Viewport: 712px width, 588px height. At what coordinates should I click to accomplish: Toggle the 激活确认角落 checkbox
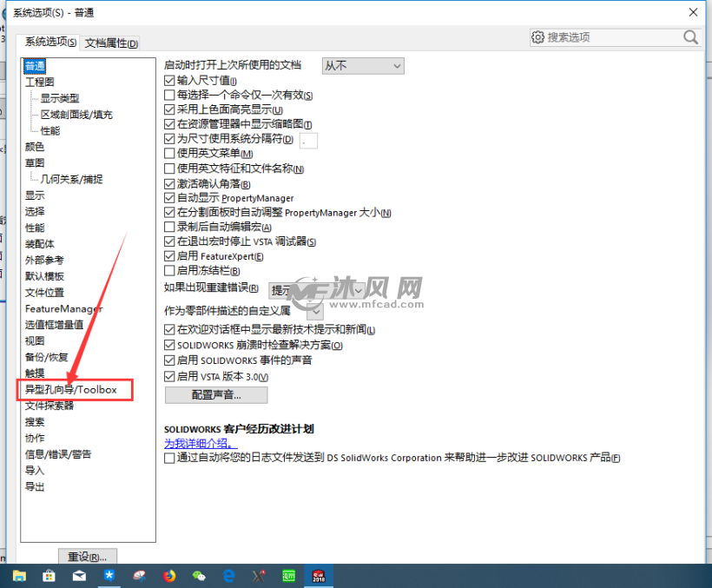point(169,184)
